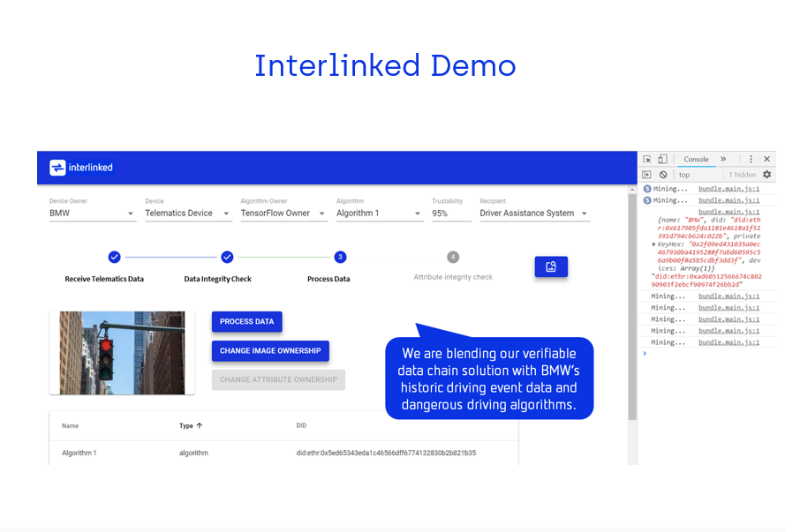This screenshot has width=785, height=532.
Task: Show the console sidebar icon
Action: click(x=647, y=175)
